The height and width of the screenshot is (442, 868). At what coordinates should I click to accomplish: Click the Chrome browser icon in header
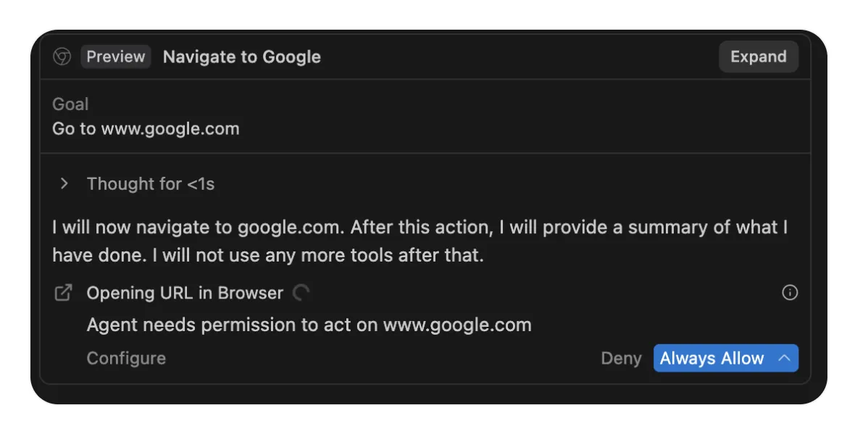click(x=62, y=57)
